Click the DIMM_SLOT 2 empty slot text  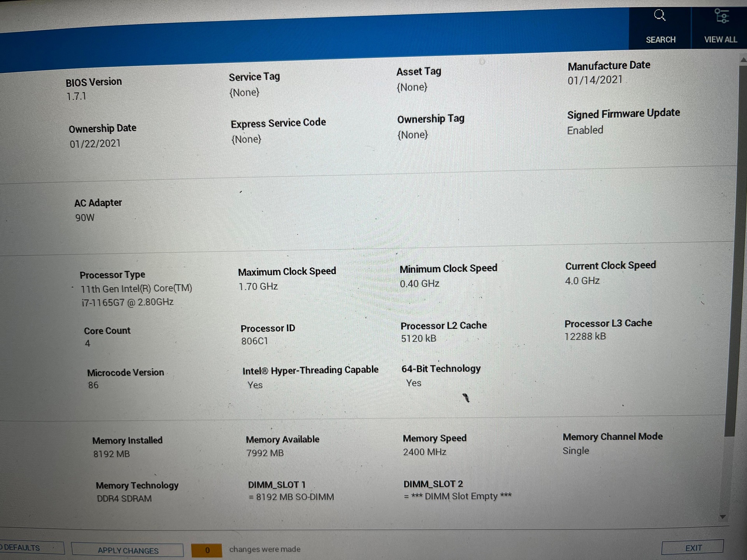(x=458, y=496)
